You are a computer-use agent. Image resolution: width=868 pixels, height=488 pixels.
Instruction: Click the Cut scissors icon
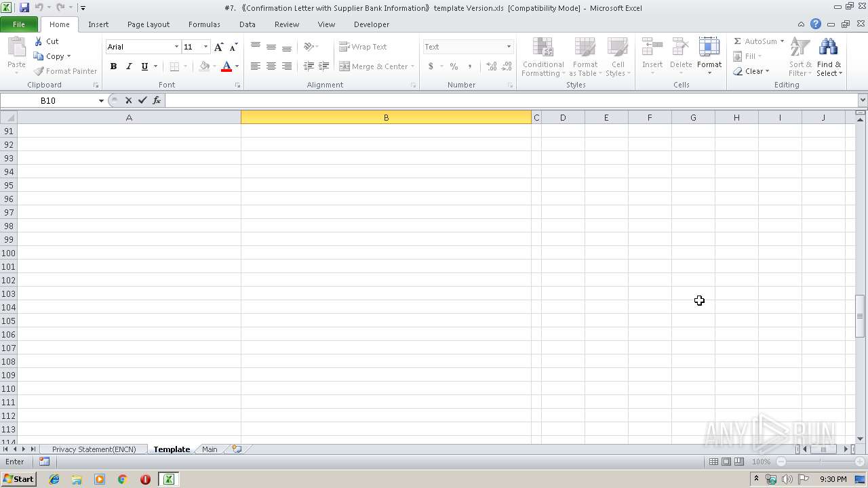[x=39, y=41]
